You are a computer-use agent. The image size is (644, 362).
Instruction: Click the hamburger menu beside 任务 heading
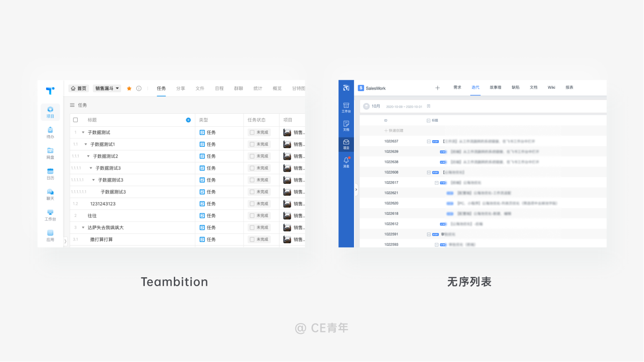click(72, 105)
